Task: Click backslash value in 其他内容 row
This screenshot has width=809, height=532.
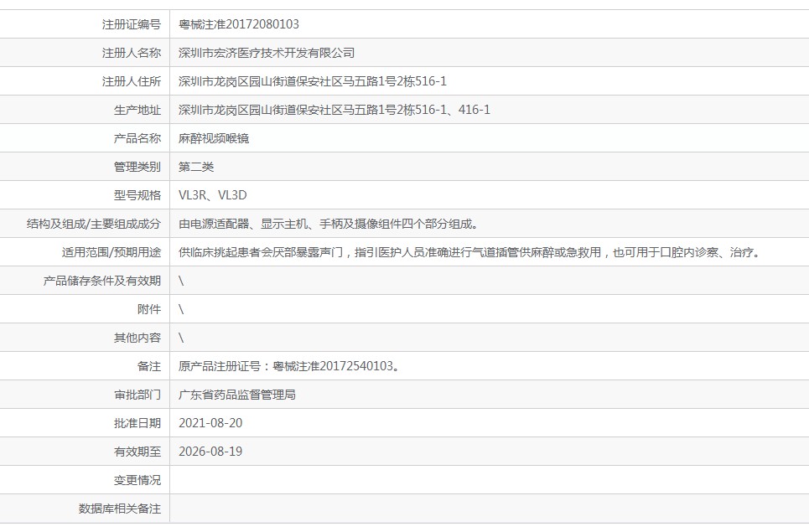Action: 181,338
